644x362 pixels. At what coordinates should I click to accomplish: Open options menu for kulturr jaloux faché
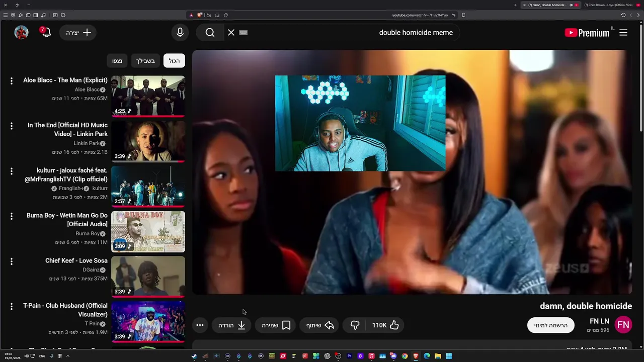pos(11,171)
